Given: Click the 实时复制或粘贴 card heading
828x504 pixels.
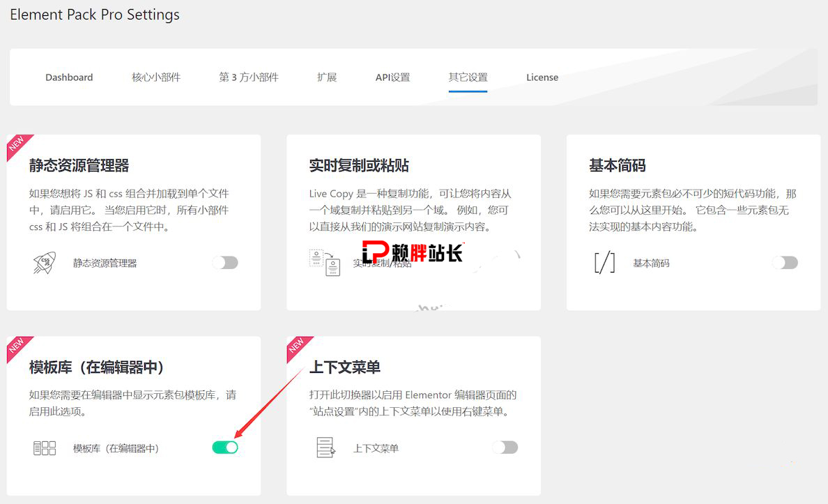Looking at the screenshot, I should 359,165.
